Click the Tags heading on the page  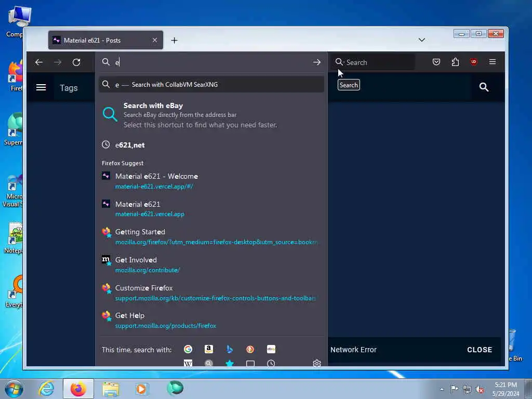point(69,88)
